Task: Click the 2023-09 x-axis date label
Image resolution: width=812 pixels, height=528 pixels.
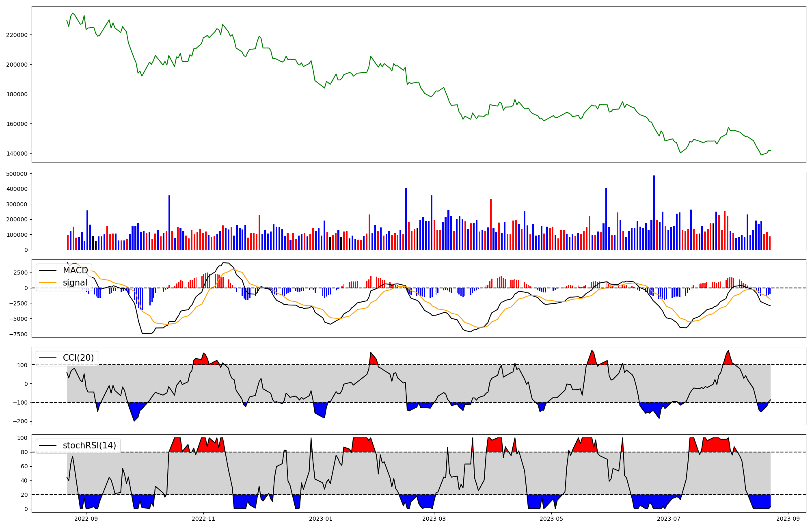Action: tap(788, 519)
